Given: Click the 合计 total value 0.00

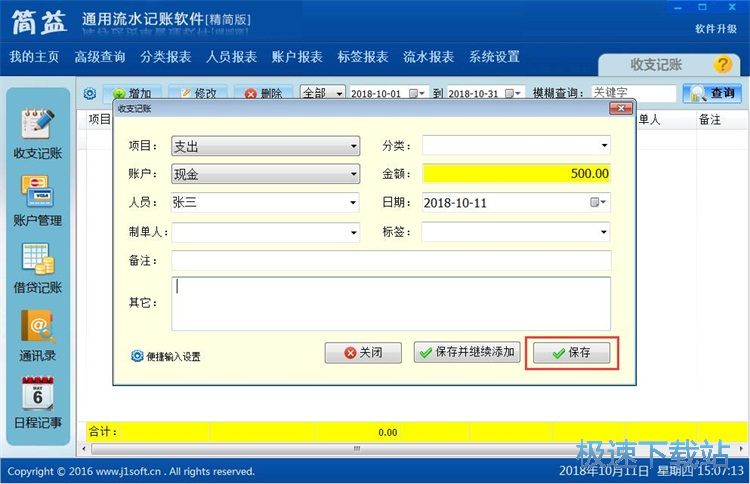Looking at the screenshot, I should [x=387, y=432].
